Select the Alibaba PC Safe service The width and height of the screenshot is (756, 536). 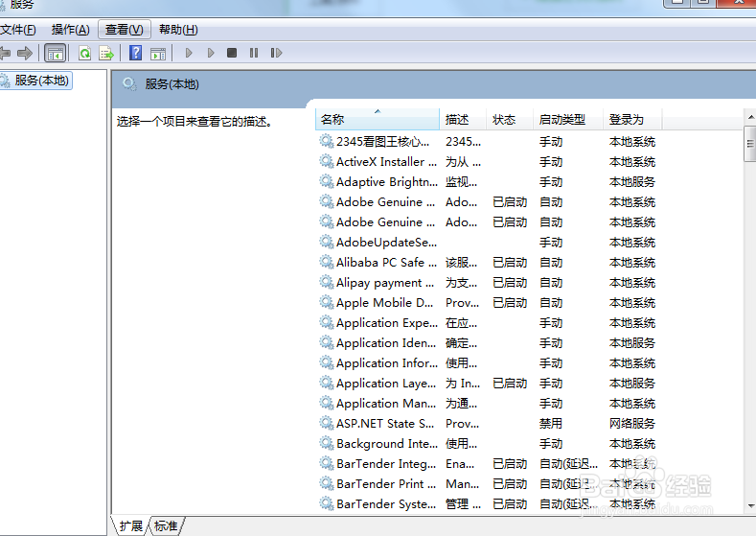click(487, 263)
